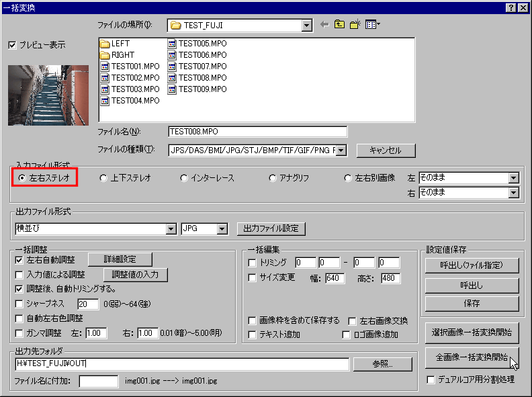Screen dimensions: 532x397
Task: Open 出力ファイル設定 settings
Action: tap(271, 228)
